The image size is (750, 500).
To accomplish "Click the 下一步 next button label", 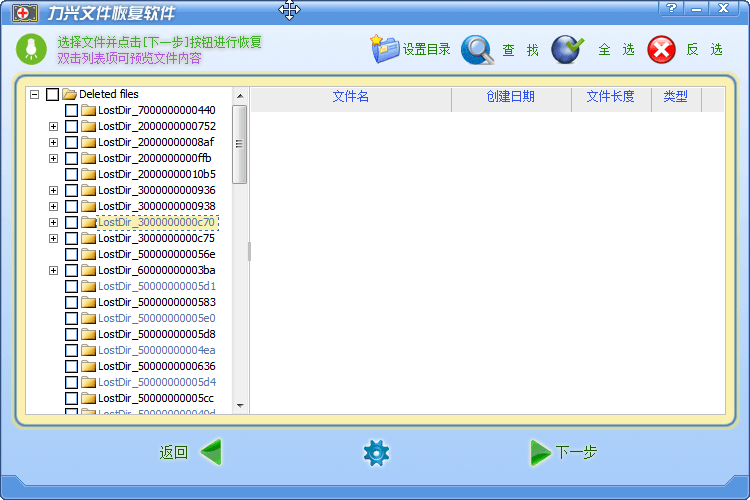I will (x=576, y=453).
